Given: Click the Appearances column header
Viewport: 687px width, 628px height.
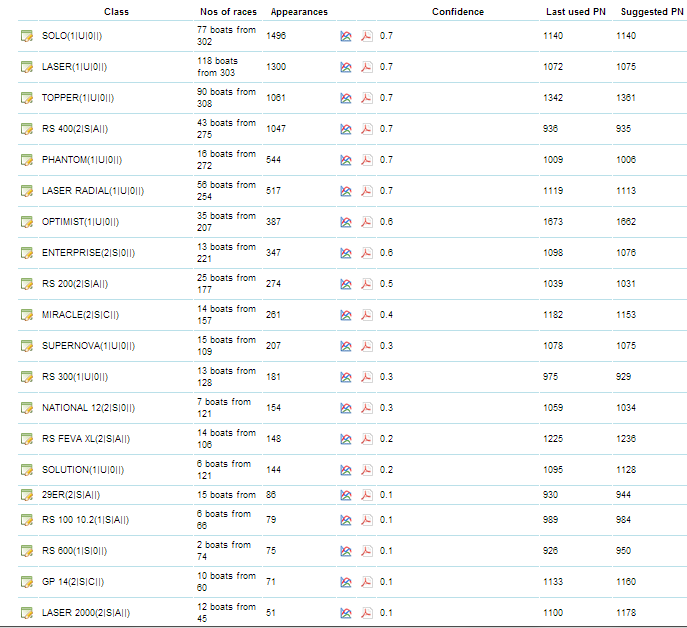Looking at the screenshot, I should pos(298,12).
